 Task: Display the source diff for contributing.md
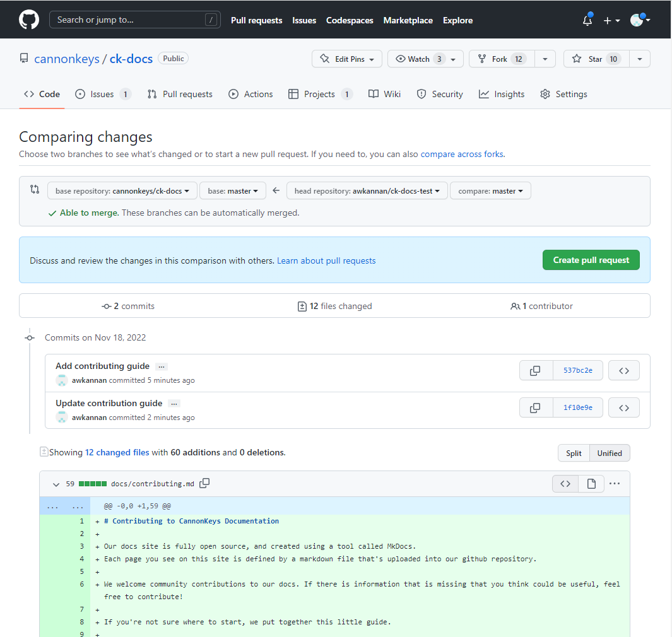pyautogui.click(x=565, y=484)
